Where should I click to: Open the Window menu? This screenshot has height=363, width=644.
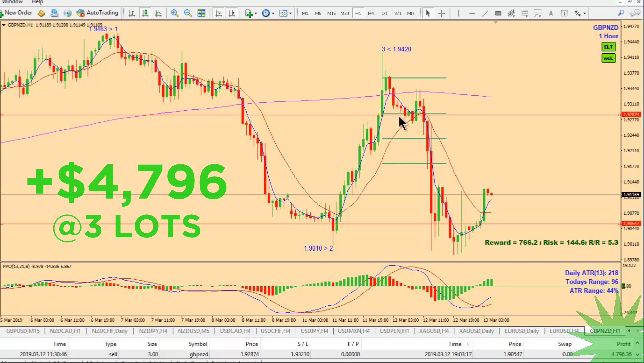(12, 2)
